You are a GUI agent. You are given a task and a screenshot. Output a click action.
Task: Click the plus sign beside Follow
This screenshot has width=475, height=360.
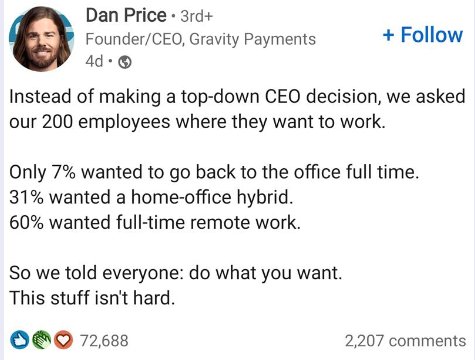point(389,35)
